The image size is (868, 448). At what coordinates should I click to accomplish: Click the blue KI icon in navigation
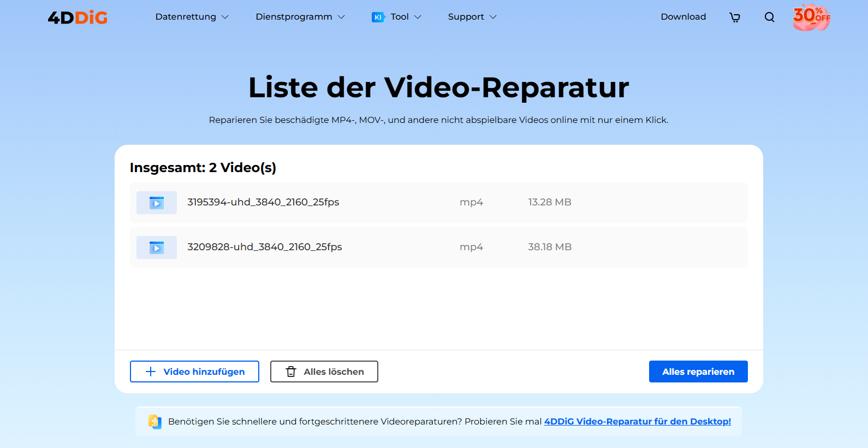378,17
